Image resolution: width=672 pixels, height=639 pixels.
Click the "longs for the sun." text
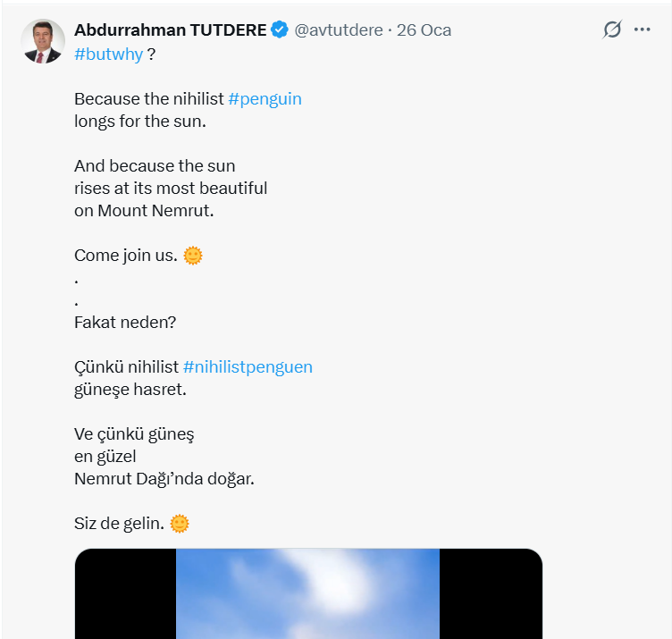coord(139,121)
